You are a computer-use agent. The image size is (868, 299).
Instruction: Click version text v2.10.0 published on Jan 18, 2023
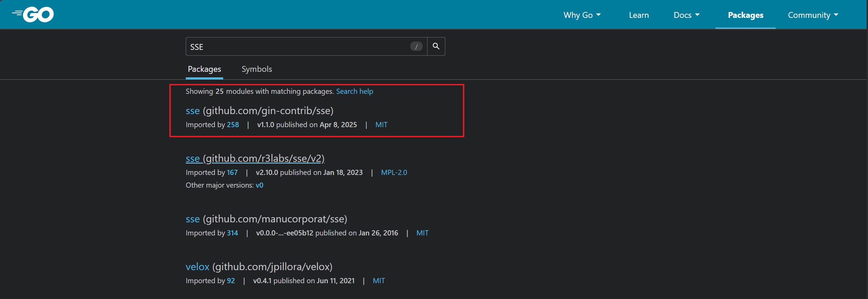pos(309,173)
